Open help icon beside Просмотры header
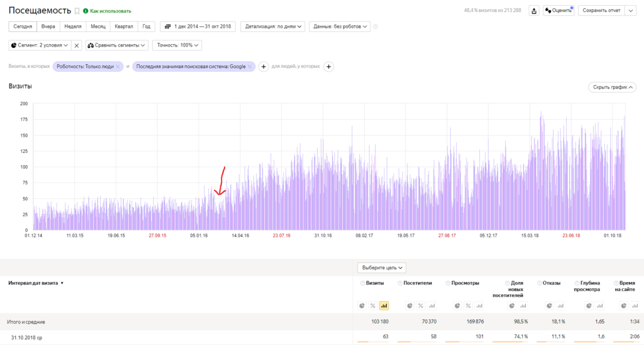 tap(448, 283)
